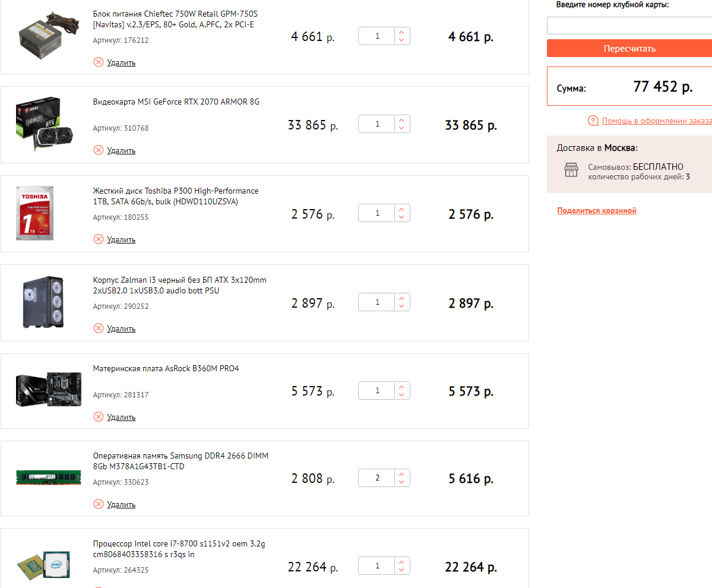Click delete icon for Zalman i3 case
The width and height of the screenshot is (712, 588).
click(x=99, y=328)
